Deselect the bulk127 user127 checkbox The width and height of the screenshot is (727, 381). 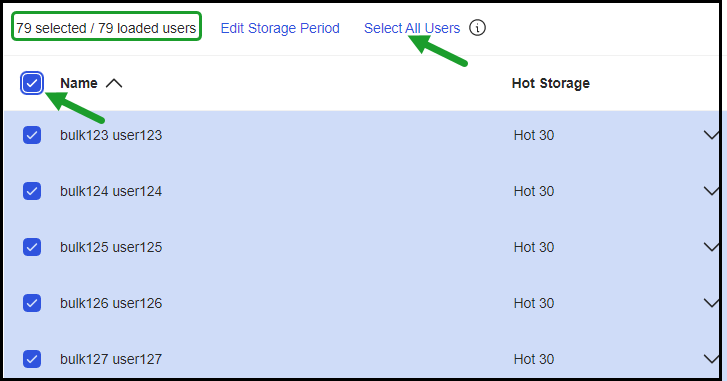(32, 359)
